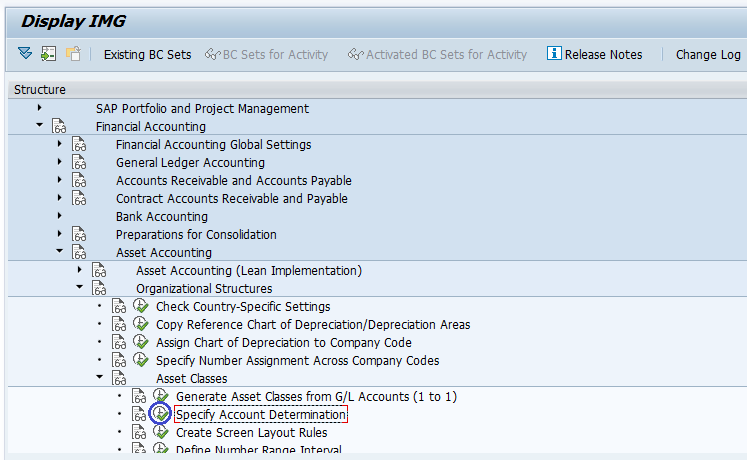747x460 pixels.
Task: Collapse Organizational Structures node
Action: click(x=80, y=287)
